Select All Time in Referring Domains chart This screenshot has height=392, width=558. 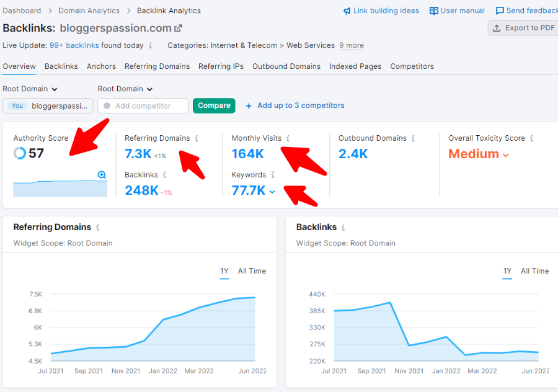coord(252,271)
